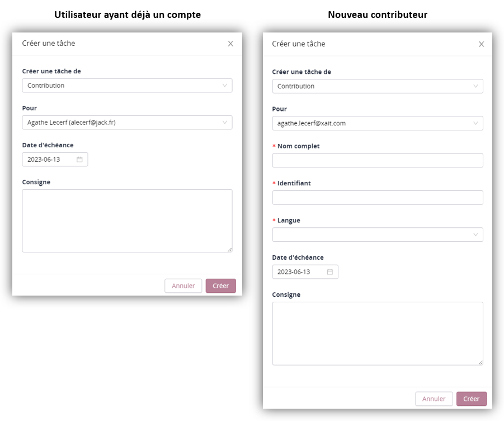Click the date field in right dialog
This screenshot has height=421, width=504.
coord(300,272)
